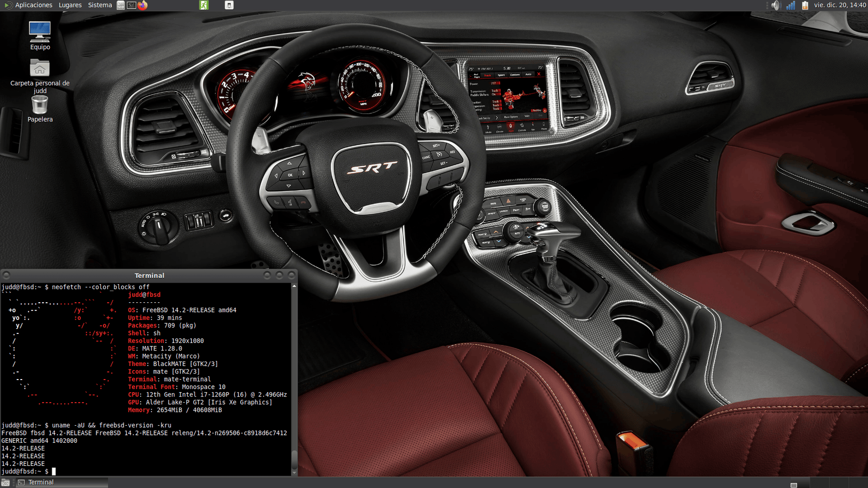Select the Papelera trash icon
The height and width of the screenshot is (488, 868).
(40, 109)
